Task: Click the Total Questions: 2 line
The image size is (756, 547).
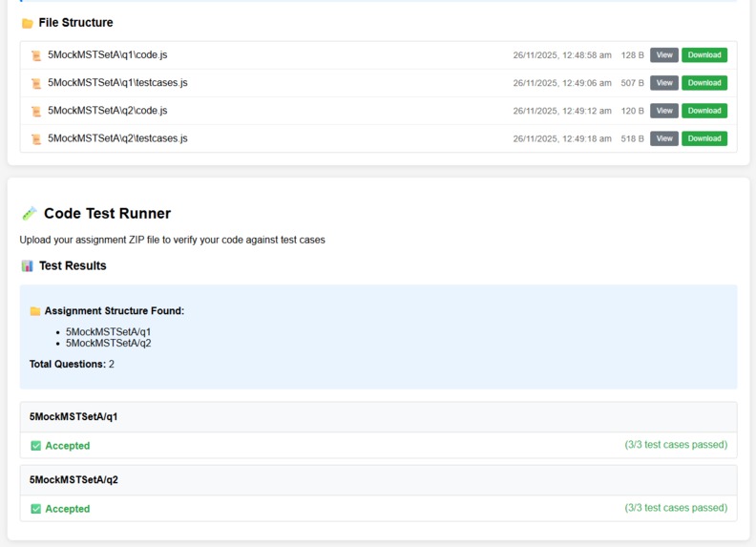Action: pyautogui.click(x=72, y=364)
